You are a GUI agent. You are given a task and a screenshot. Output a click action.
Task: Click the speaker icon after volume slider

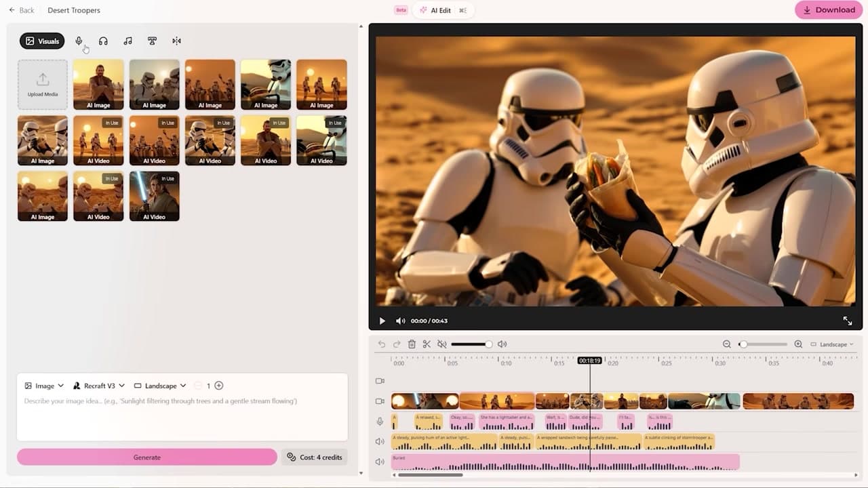pyautogui.click(x=502, y=344)
